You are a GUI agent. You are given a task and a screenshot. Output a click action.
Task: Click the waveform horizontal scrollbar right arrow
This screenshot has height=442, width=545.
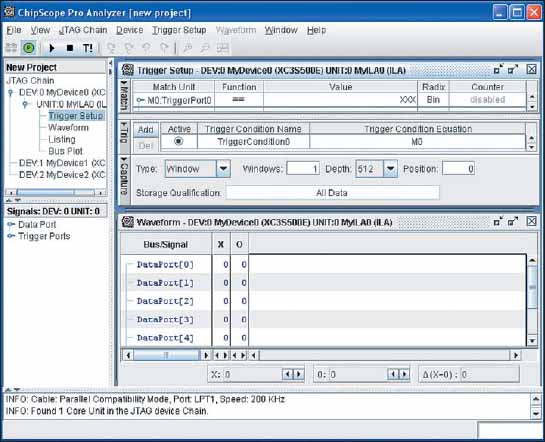pos(515,355)
